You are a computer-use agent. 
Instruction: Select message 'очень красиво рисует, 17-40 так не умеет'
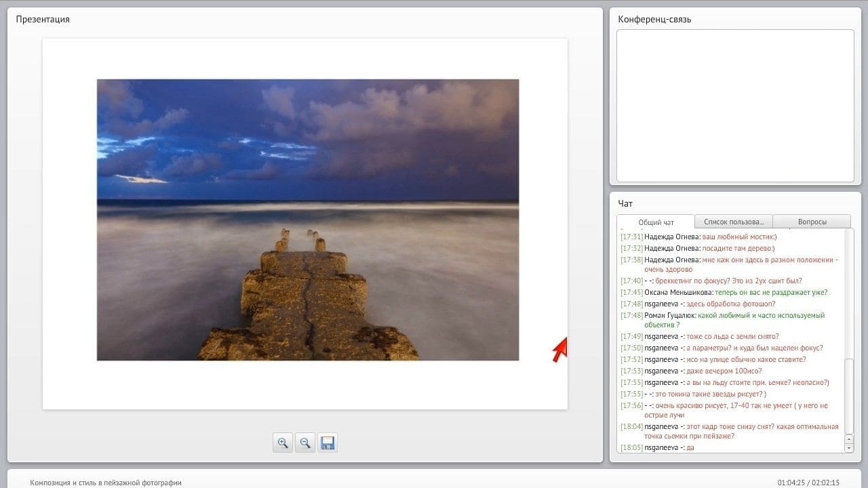tap(728, 405)
